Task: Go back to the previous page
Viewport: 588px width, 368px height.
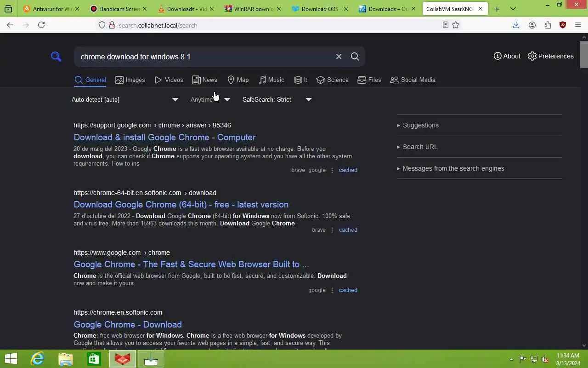Action: pyautogui.click(x=10, y=25)
